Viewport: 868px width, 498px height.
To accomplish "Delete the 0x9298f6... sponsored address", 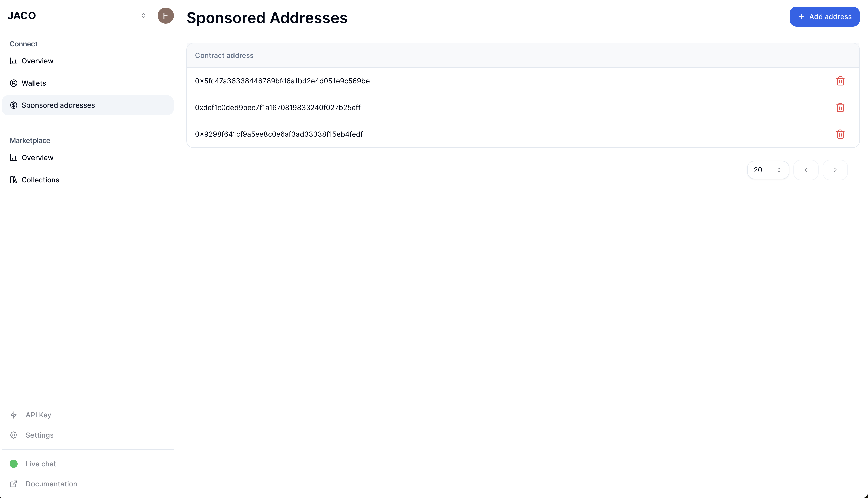I will pos(840,134).
